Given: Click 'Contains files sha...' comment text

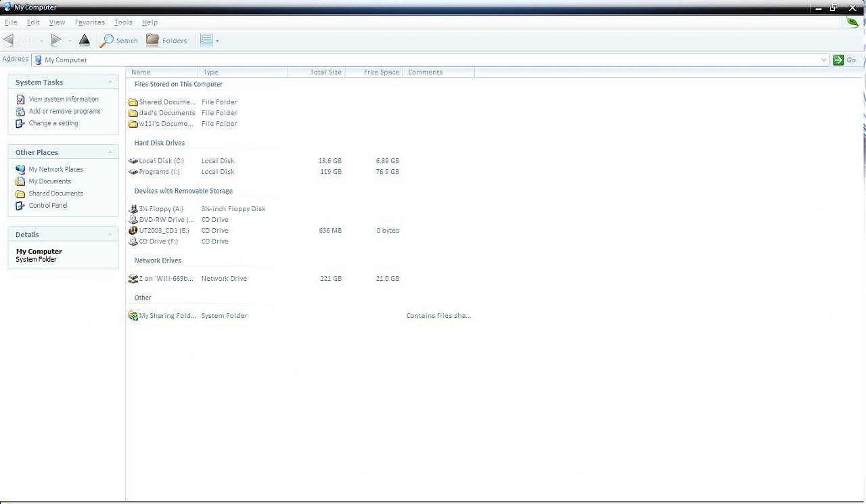Looking at the screenshot, I should tap(438, 316).
